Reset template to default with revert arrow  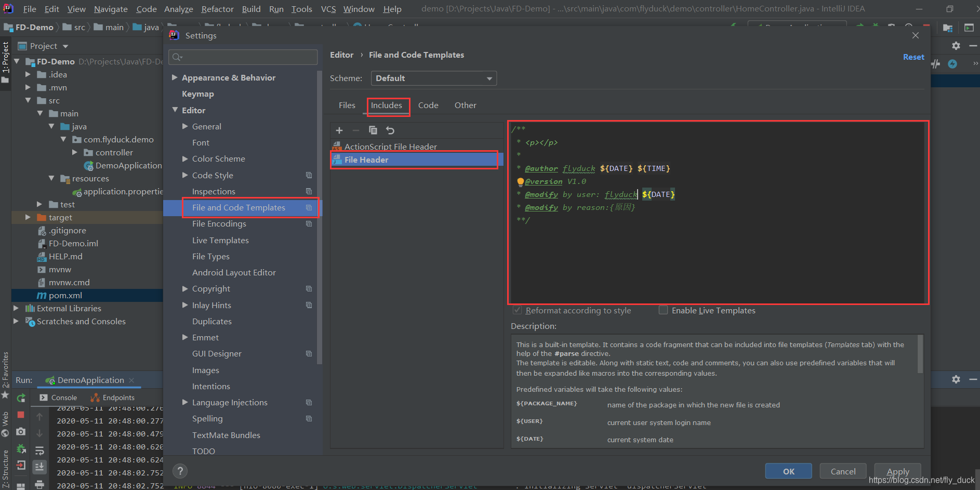click(390, 130)
